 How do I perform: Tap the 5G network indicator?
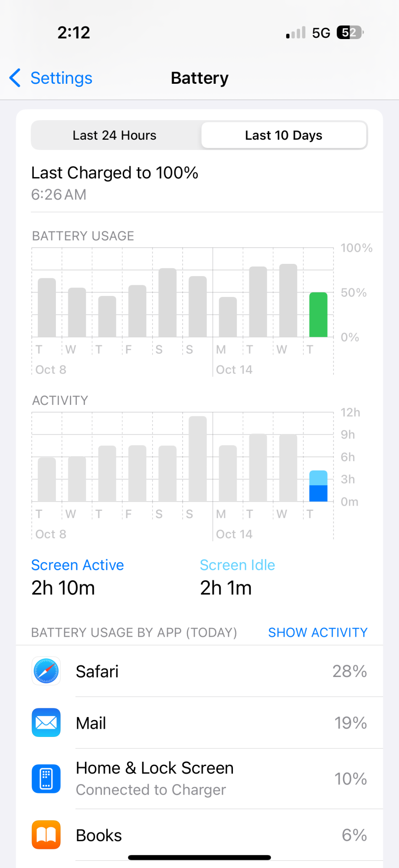tap(321, 33)
